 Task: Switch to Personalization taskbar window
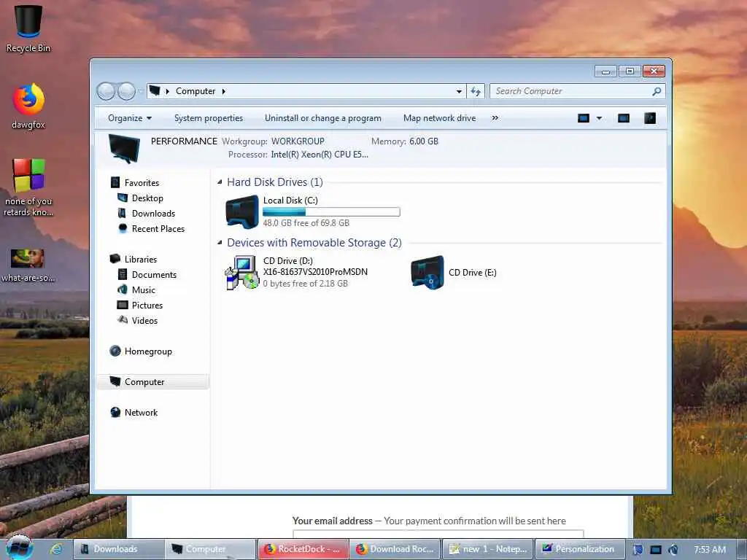(x=580, y=549)
